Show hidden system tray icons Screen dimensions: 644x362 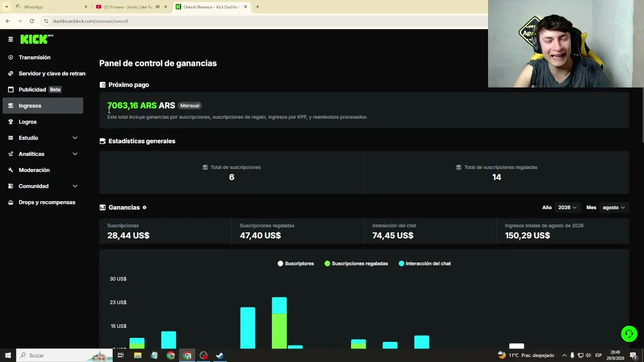click(x=564, y=355)
